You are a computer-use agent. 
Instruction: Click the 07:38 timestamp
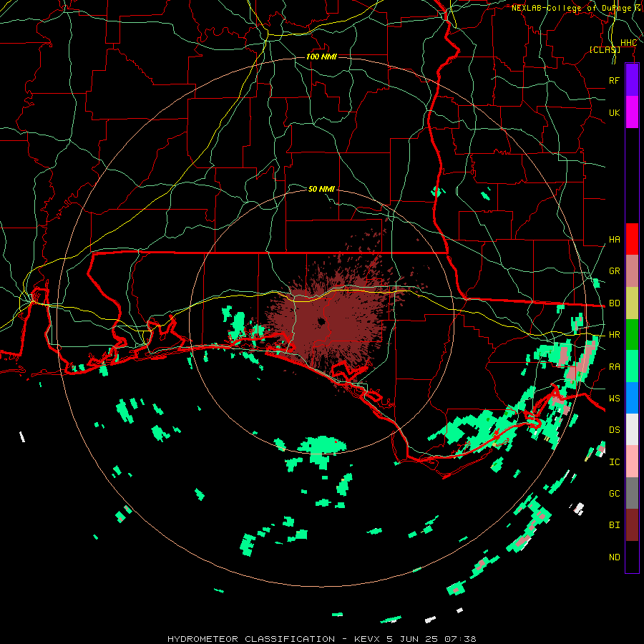[462, 639]
